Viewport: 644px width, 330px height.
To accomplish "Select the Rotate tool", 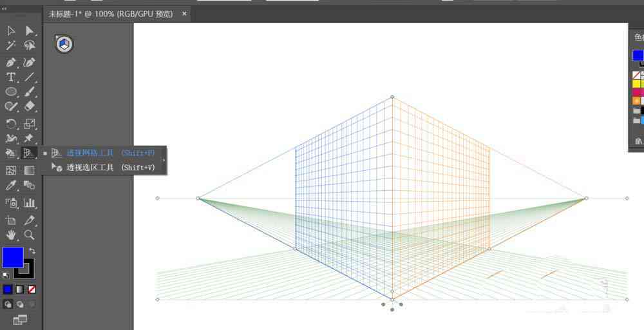I will pyautogui.click(x=11, y=124).
